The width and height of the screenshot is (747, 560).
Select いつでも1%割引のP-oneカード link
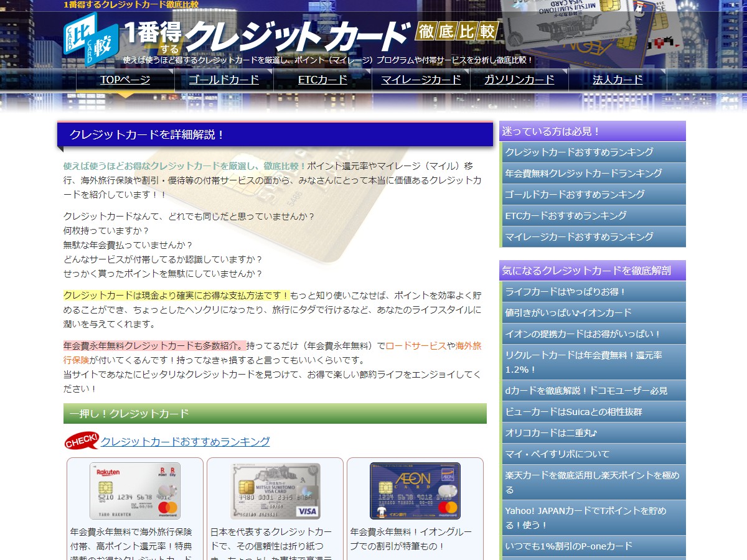click(x=593, y=546)
